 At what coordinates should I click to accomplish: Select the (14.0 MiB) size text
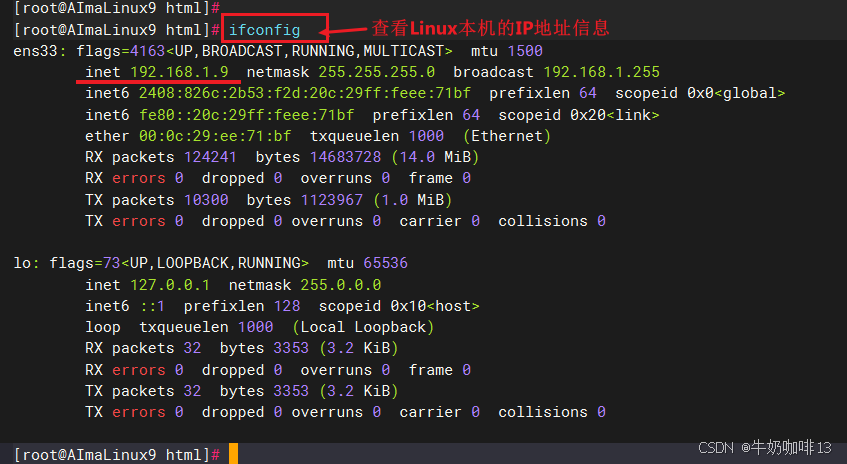(435, 157)
